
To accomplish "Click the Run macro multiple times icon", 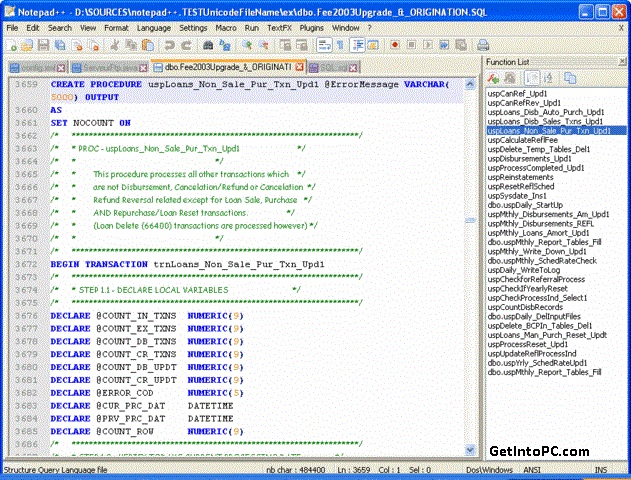I will 444,45.
